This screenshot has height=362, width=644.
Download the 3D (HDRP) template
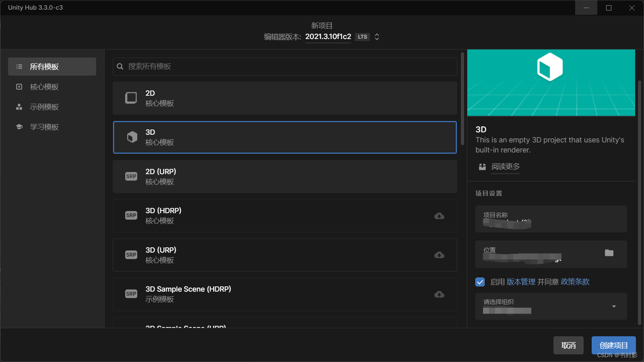(439, 216)
